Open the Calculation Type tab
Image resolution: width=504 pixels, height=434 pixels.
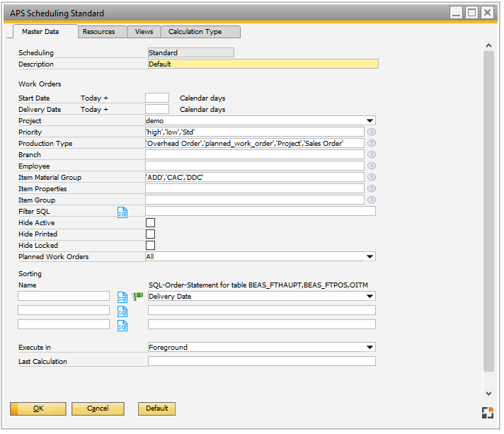click(x=195, y=32)
